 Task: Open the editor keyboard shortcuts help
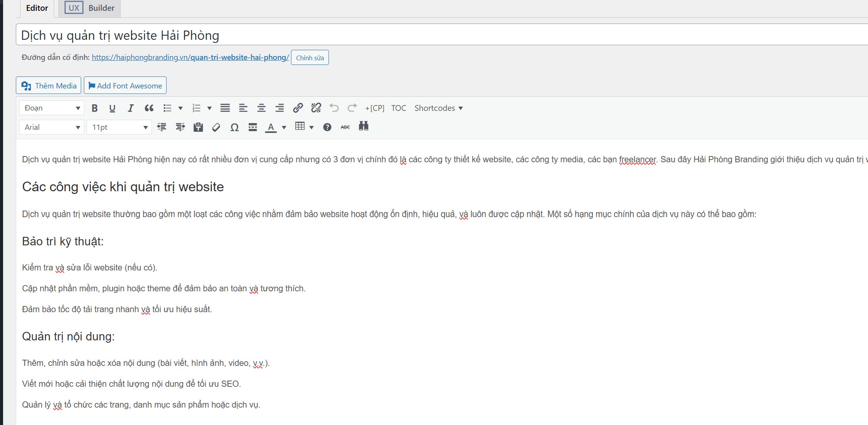[327, 127]
